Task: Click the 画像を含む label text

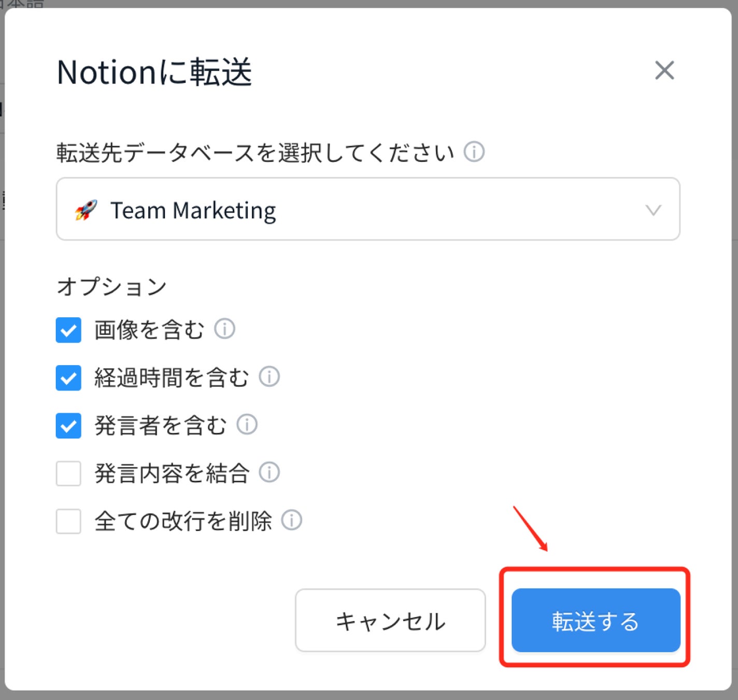Action: (149, 330)
